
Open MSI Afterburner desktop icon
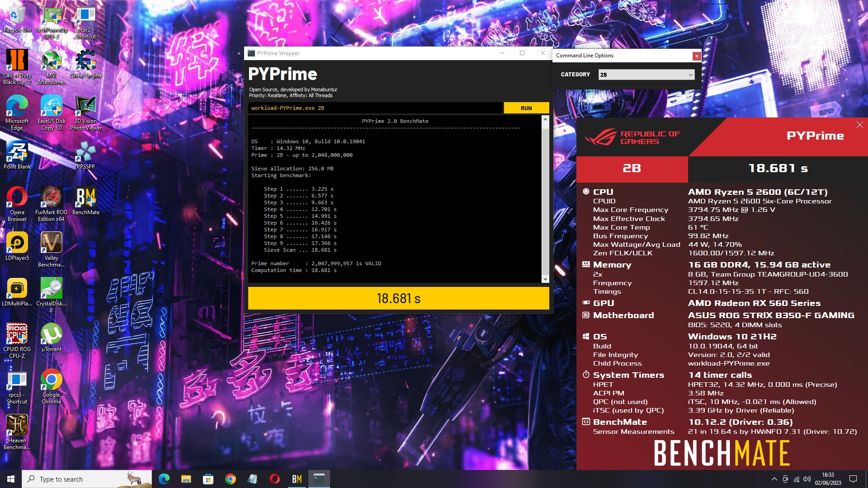pos(51,67)
